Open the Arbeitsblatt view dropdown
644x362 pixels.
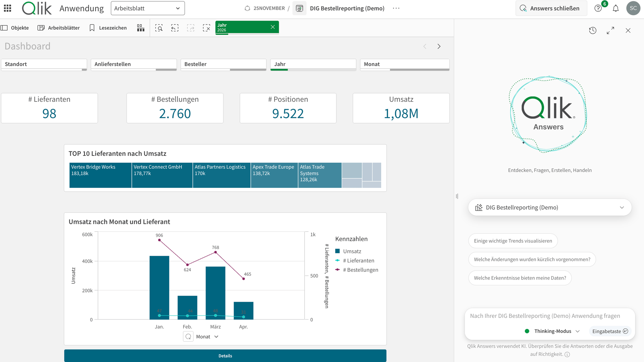pyautogui.click(x=148, y=8)
